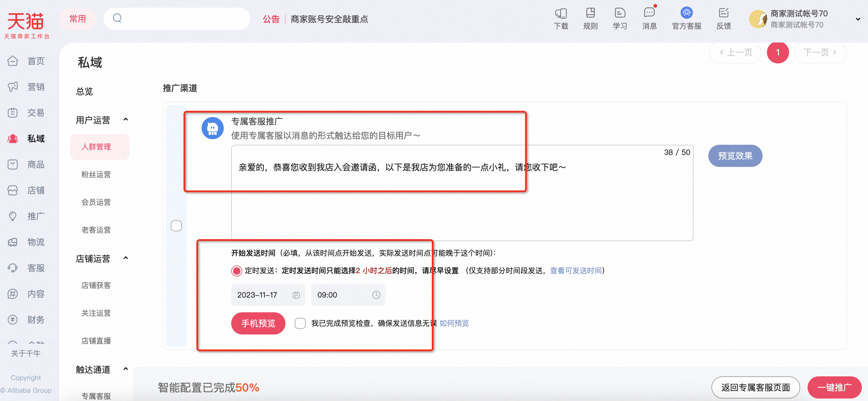
Task: Open 店铺 shop icon in sidebar
Action: tap(13, 191)
